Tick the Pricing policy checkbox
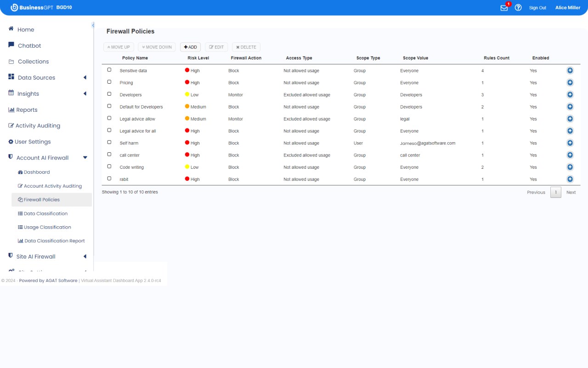The image size is (588, 368). point(109,82)
